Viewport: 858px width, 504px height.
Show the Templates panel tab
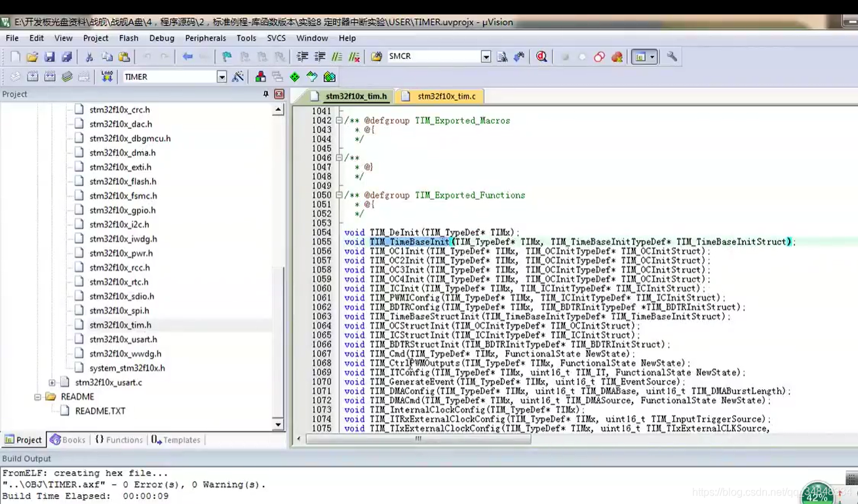tap(176, 440)
